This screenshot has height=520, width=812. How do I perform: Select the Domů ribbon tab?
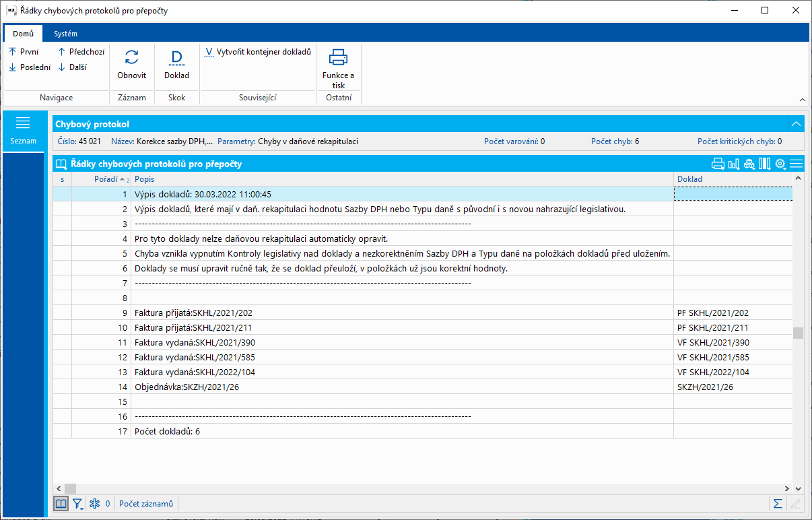pos(23,34)
